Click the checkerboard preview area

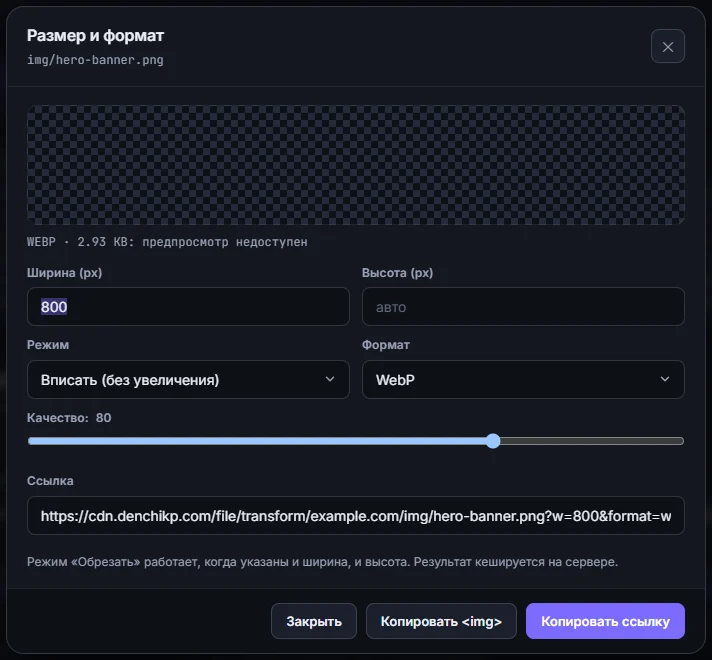tap(356, 165)
